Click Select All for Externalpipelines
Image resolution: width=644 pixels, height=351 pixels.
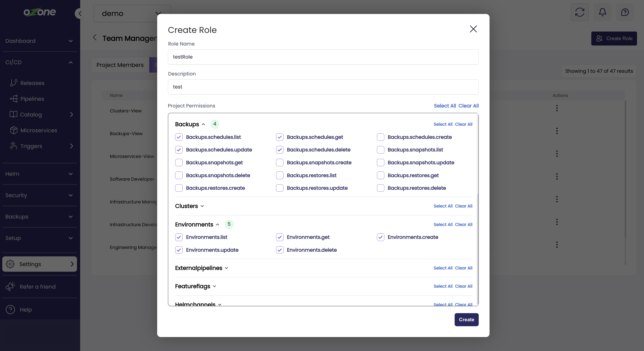tap(443, 268)
